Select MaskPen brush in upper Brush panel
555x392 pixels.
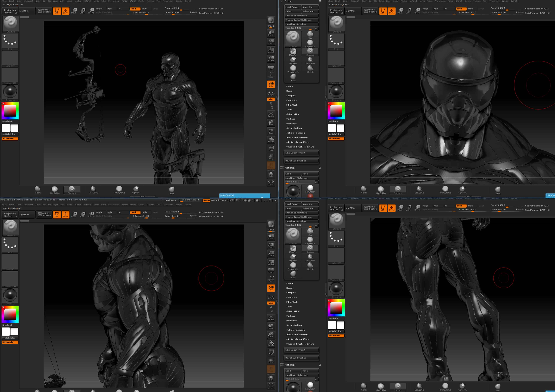293,52
